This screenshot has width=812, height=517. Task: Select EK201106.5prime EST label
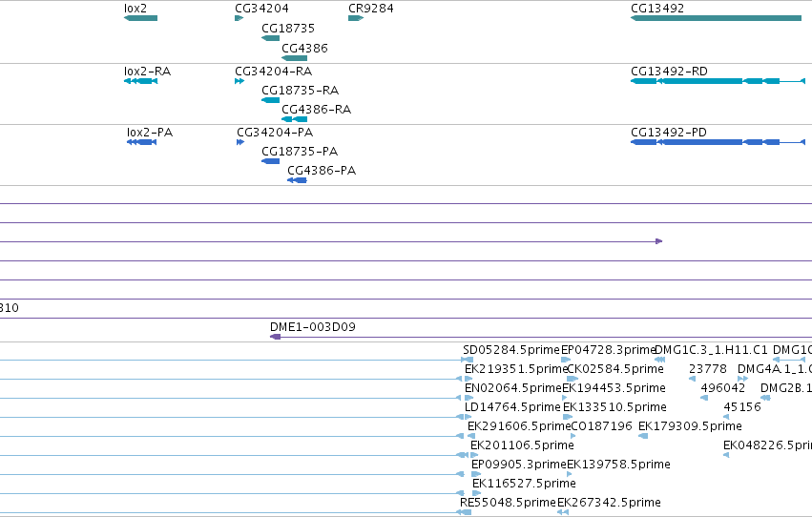523,445
